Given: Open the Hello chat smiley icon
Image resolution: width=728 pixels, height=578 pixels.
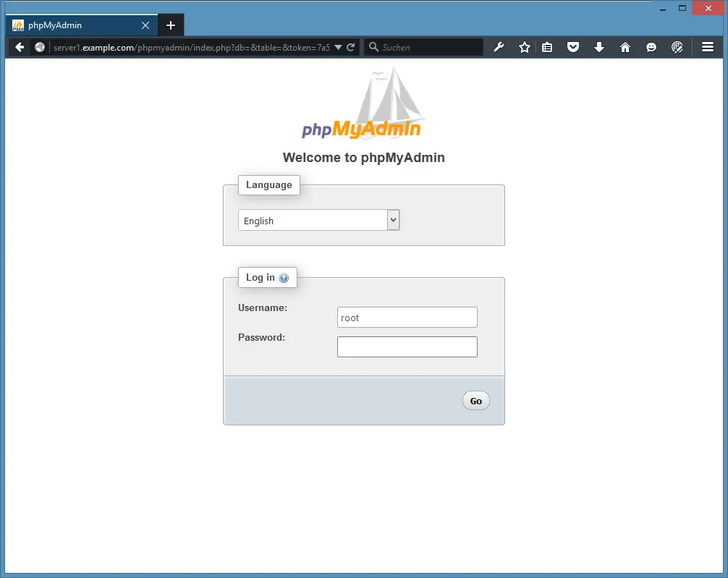Looking at the screenshot, I should (651, 47).
